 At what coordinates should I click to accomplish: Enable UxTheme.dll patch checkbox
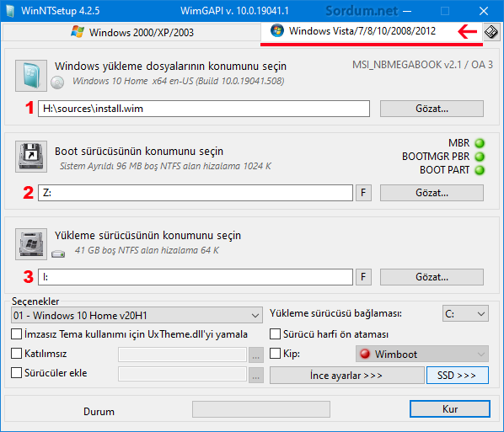click(16, 334)
